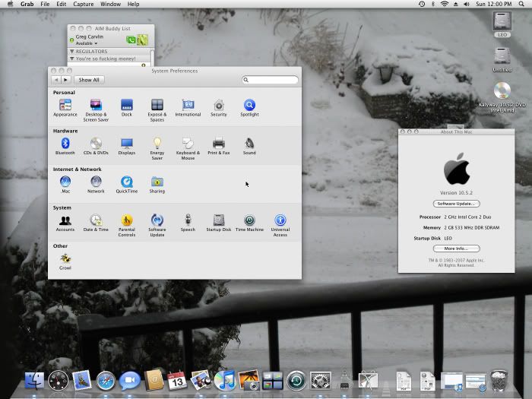Open Parental Controls preferences
Viewport: 532px width, 399px height.
coord(127,225)
